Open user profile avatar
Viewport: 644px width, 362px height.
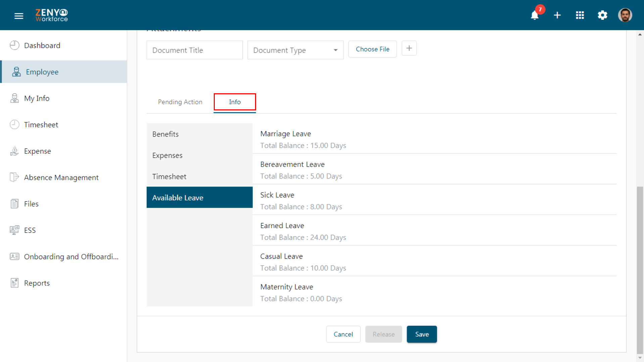point(625,15)
